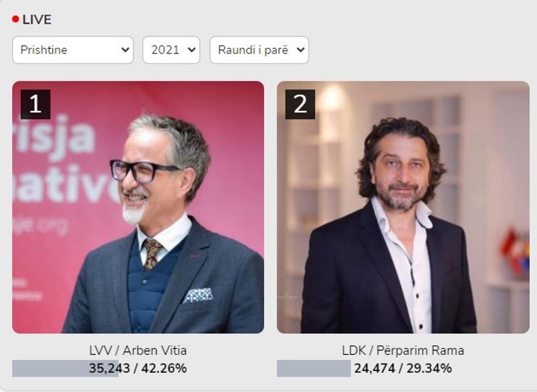537x392 pixels.
Task: Open the Prishtine municipality dropdown
Action: coord(72,50)
